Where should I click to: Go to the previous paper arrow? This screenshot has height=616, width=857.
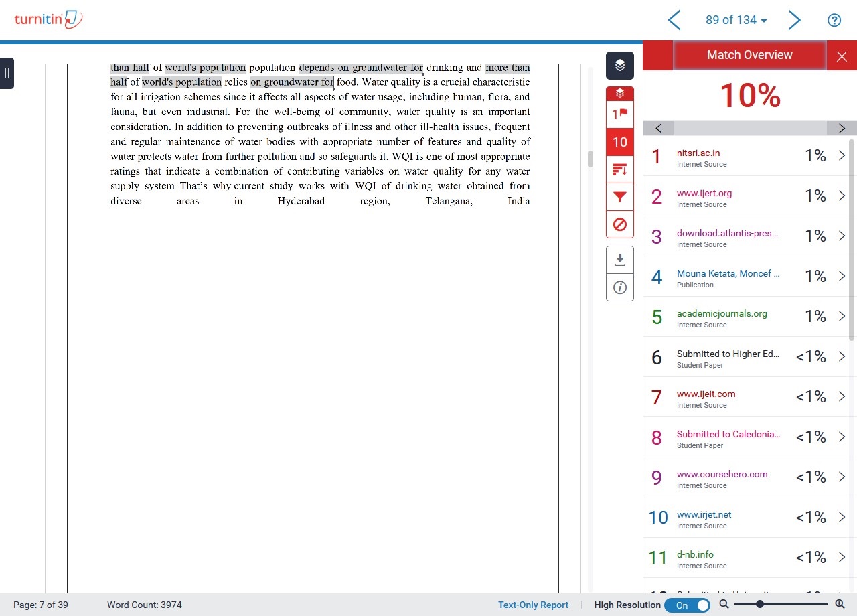pos(674,20)
